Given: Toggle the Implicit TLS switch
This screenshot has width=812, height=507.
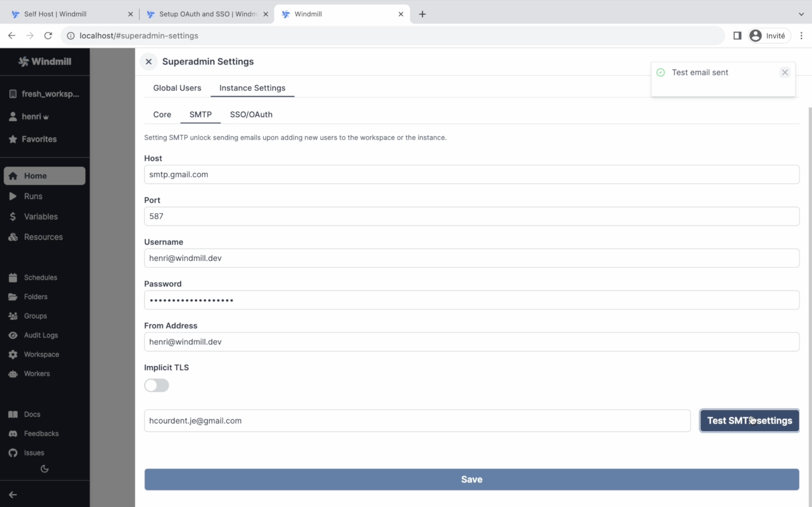Looking at the screenshot, I should [156, 385].
